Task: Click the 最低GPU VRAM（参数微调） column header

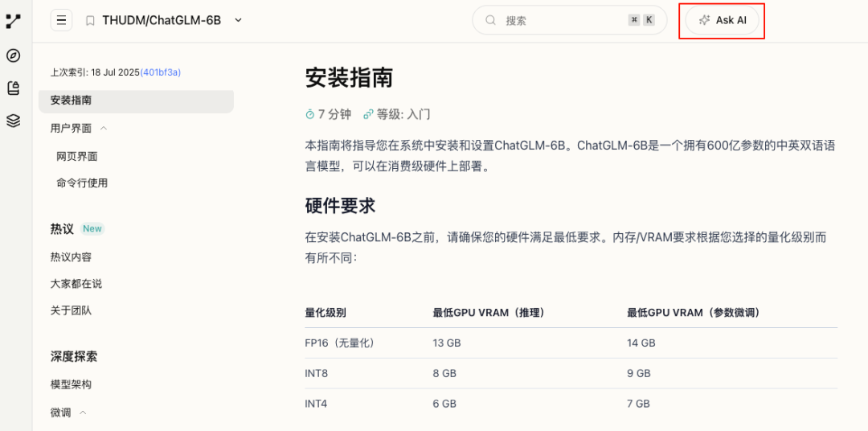Action: point(694,313)
